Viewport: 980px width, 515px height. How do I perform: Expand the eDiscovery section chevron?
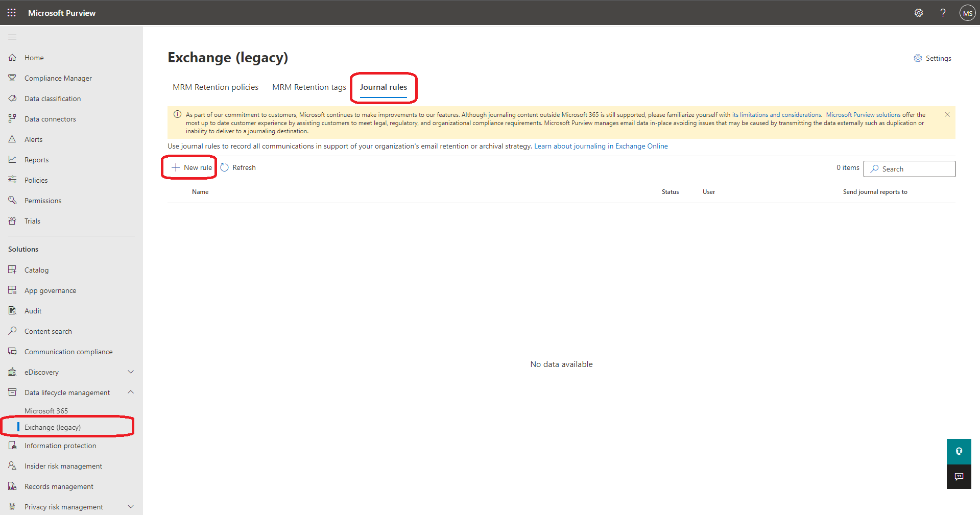pyautogui.click(x=131, y=372)
